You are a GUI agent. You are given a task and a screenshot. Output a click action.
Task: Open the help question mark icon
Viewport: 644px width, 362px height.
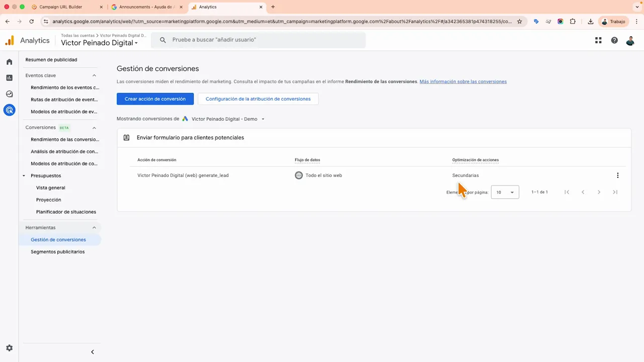(x=614, y=40)
